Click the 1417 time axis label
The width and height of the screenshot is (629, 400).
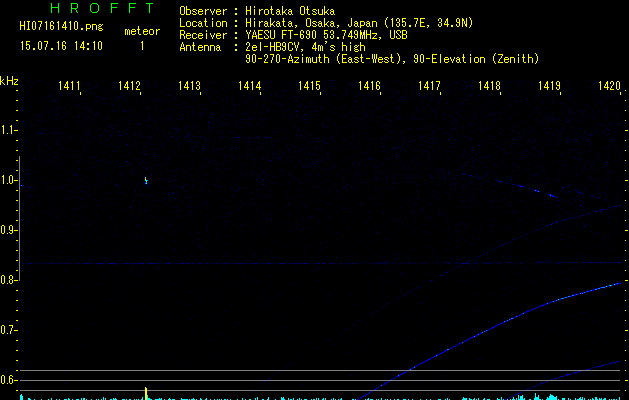pos(429,86)
